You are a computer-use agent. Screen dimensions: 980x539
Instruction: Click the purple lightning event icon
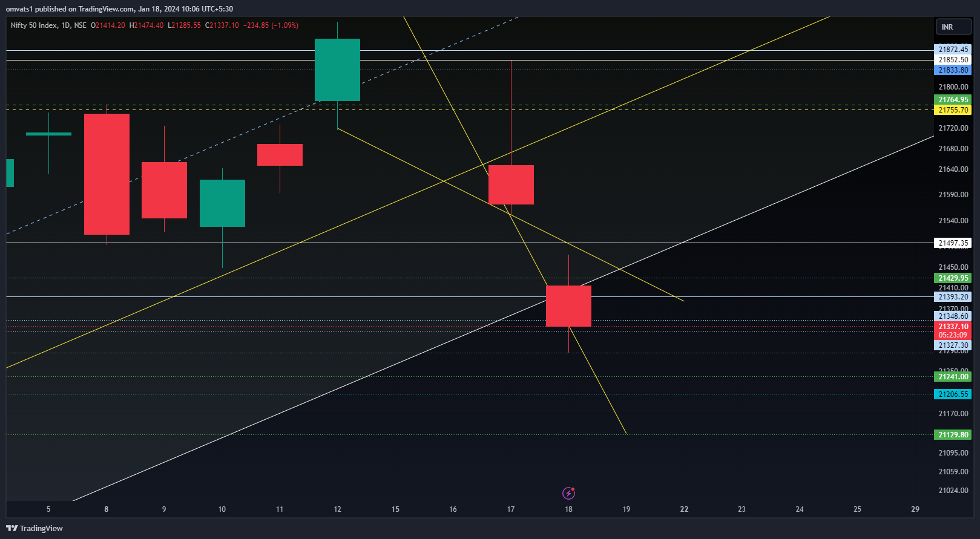[568, 493]
